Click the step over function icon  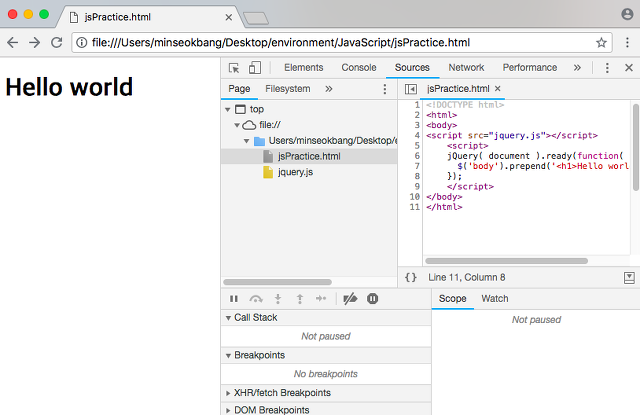(256, 299)
